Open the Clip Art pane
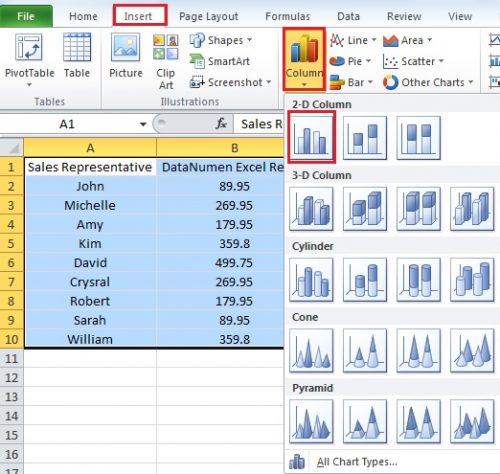Image resolution: width=500 pixels, height=474 pixels. pyautogui.click(x=166, y=62)
